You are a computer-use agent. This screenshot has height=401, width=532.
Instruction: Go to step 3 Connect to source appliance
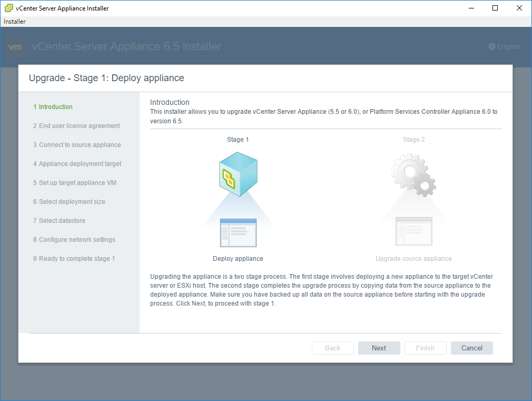[77, 145]
